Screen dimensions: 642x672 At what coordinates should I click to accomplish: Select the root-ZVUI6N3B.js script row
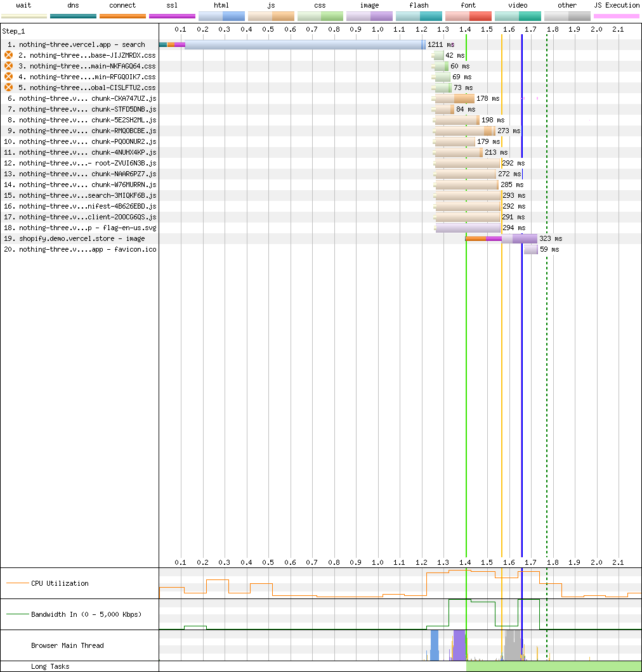[x=80, y=164]
